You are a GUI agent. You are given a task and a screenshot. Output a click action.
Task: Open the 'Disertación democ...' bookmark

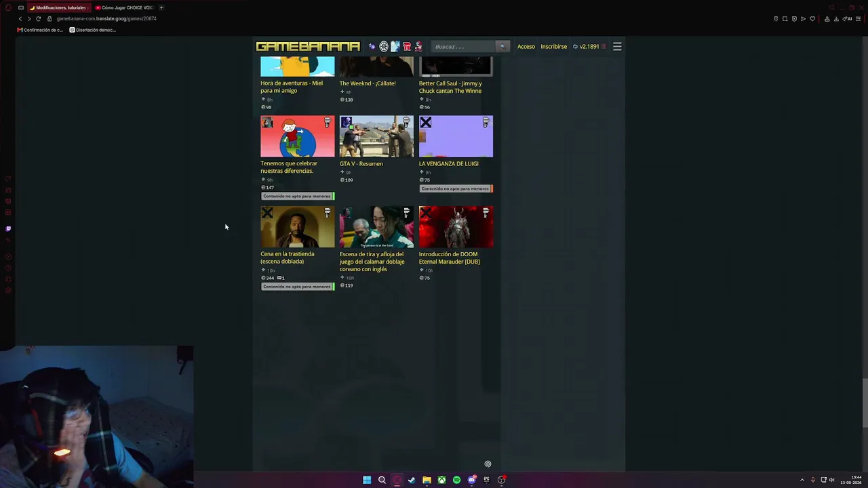point(93,30)
